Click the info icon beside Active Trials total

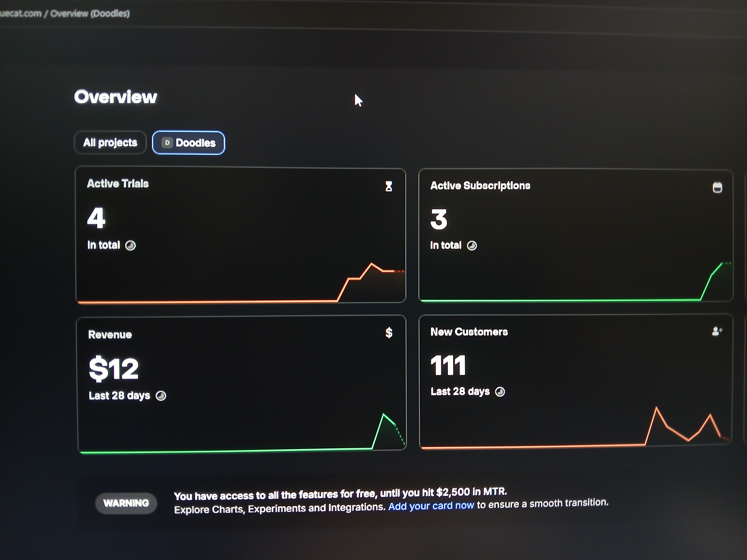pyautogui.click(x=130, y=245)
